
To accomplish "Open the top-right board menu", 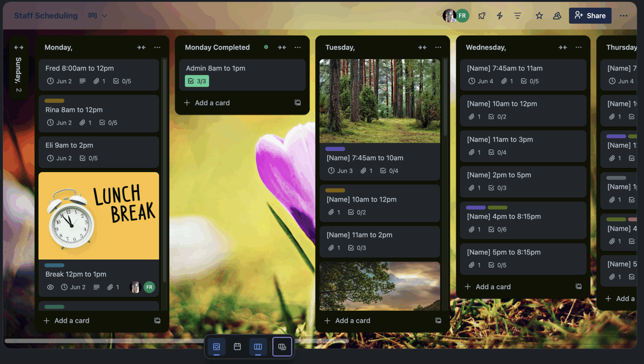I will click(624, 15).
